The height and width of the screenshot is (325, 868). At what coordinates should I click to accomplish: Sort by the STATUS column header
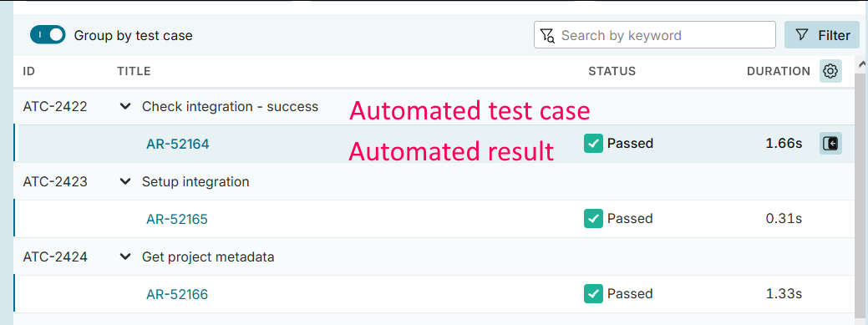[x=612, y=71]
